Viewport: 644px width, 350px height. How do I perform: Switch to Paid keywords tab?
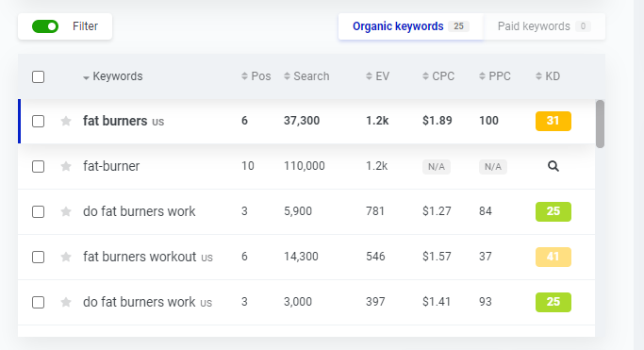[x=544, y=26]
